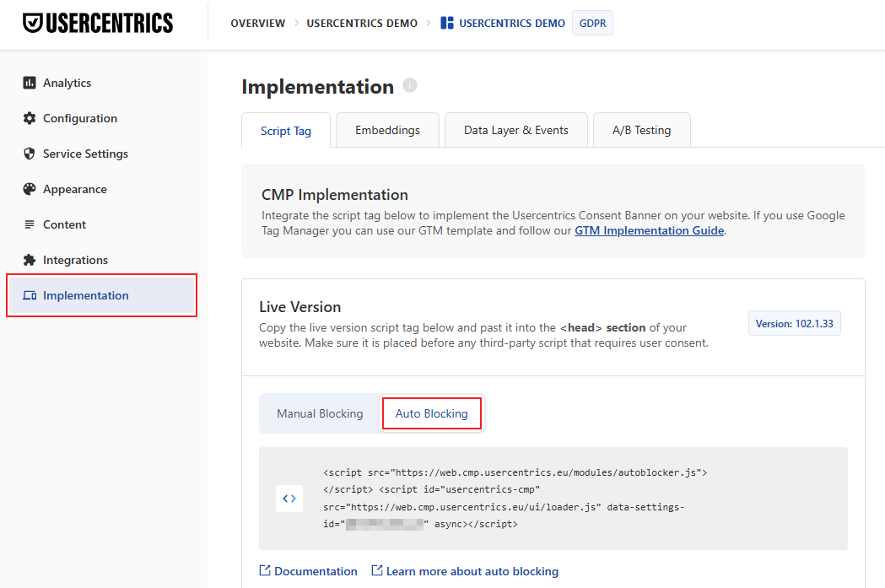Viewport: 885px width, 588px height.
Task: Click the Usercentrics logo
Action: click(98, 23)
